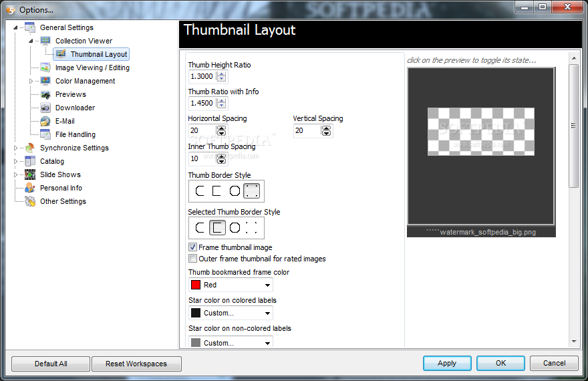The height and width of the screenshot is (381, 588).
Task: Enable Outer frame thumbnail for rated images
Action: point(192,259)
